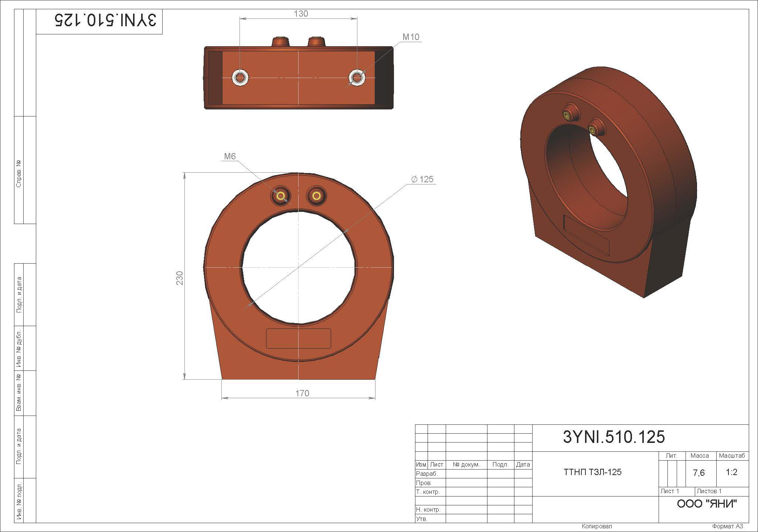Click the nameplate rectangle on front view
Viewport: 758px width, 532px height.
[298, 338]
